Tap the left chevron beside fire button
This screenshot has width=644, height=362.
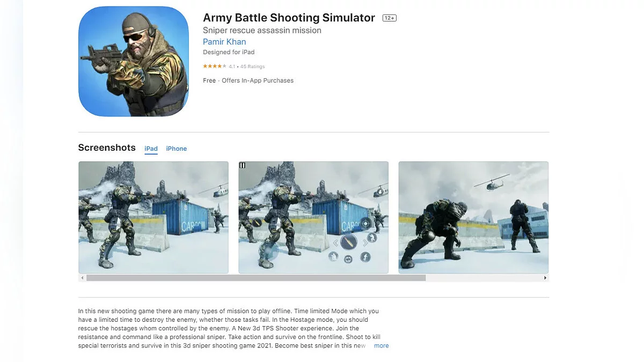pyautogui.click(x=335, y=242)
